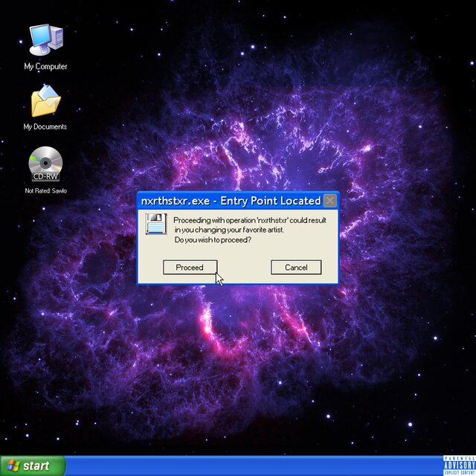Image resolution: width=476 pixels, height=476 pixels.
Task: Open the start menu
Action: click(31, 466)
